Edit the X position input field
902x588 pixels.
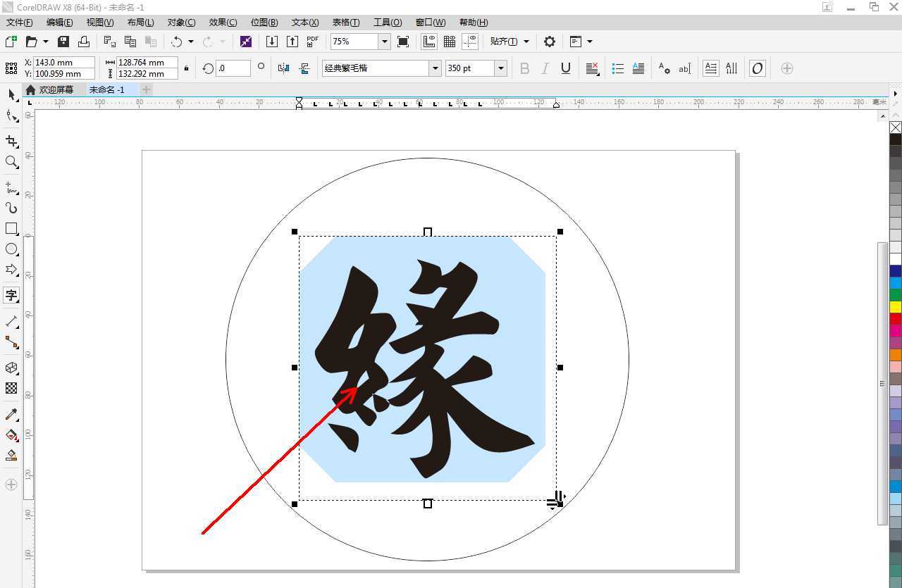click(62, 62)
